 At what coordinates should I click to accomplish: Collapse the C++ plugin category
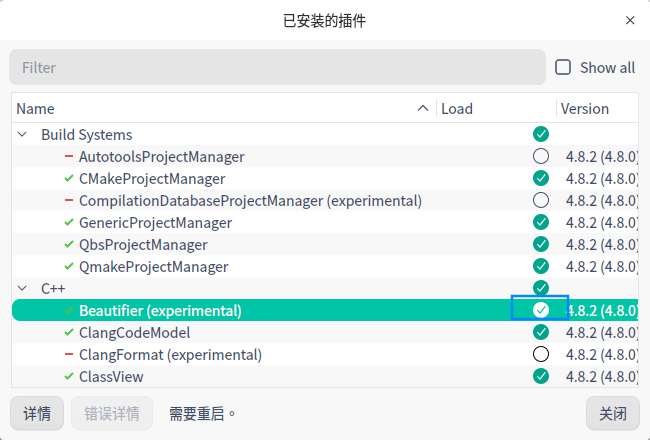pyautogui.click(x=22, y=289)
